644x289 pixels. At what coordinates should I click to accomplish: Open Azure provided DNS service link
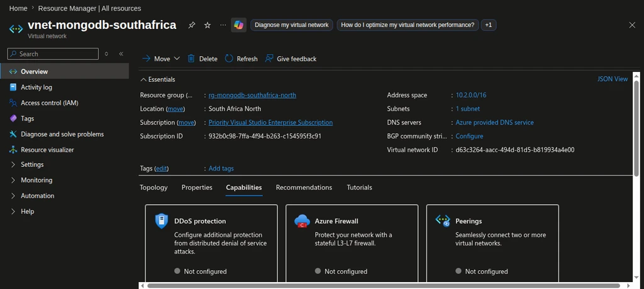495,123
